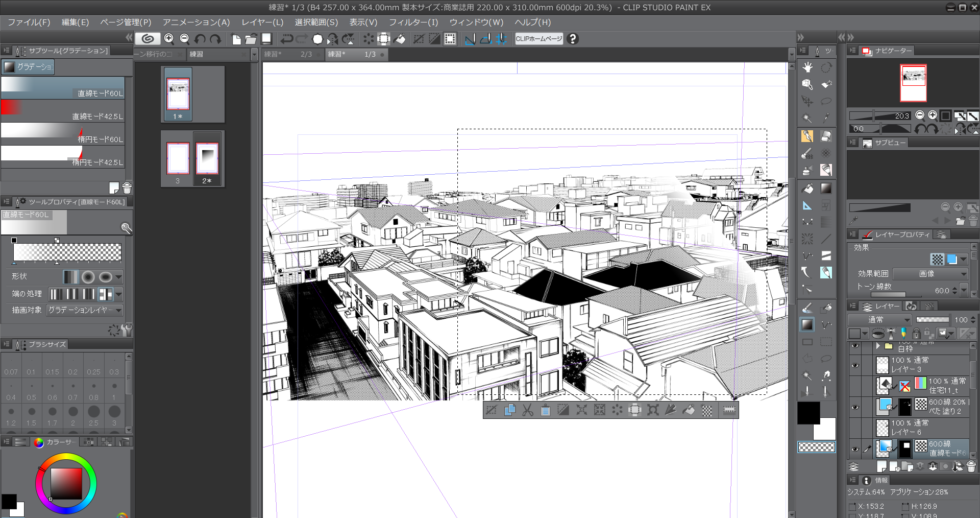Click the save icon in command bar
The image size is (980, 518).
[x=266, y=39]
